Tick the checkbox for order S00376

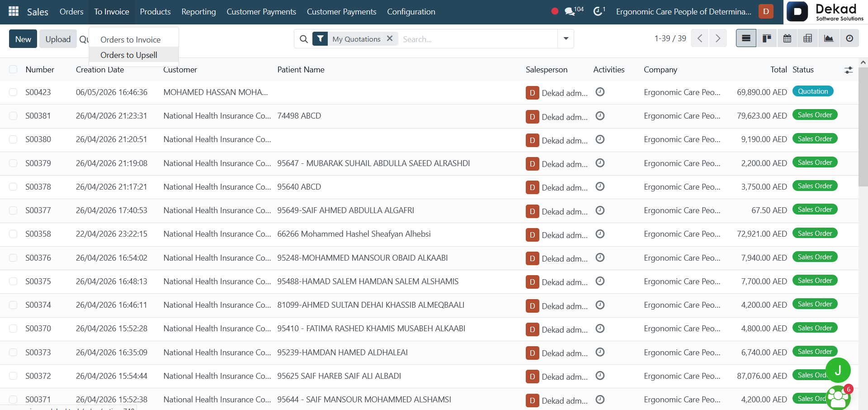tap(13, 257)
